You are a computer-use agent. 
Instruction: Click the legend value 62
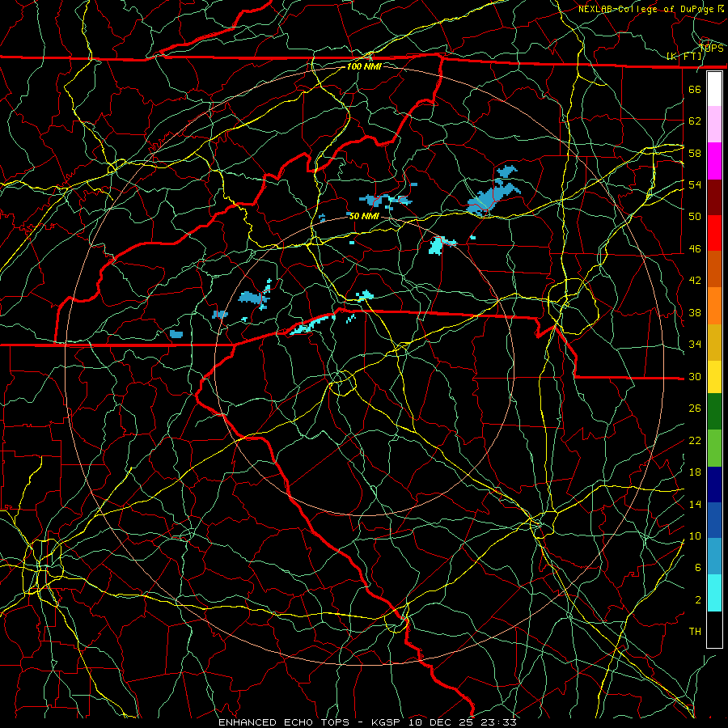click(695, 121)
